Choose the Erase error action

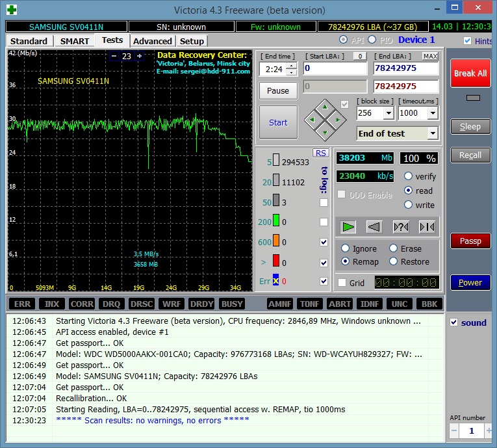click(x=394, y=248)
